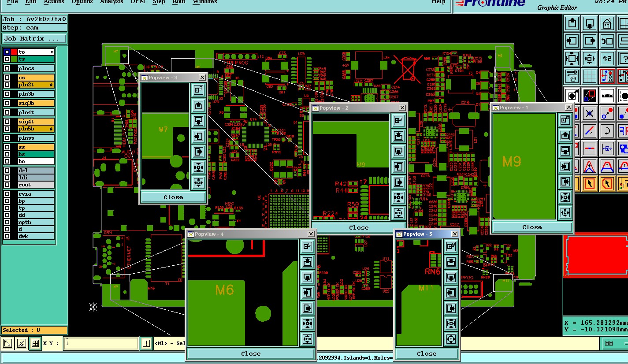Image resolution: width=628 pixels, height=364 pixels.
Task: Open the File menu
Action: point(12,2)
